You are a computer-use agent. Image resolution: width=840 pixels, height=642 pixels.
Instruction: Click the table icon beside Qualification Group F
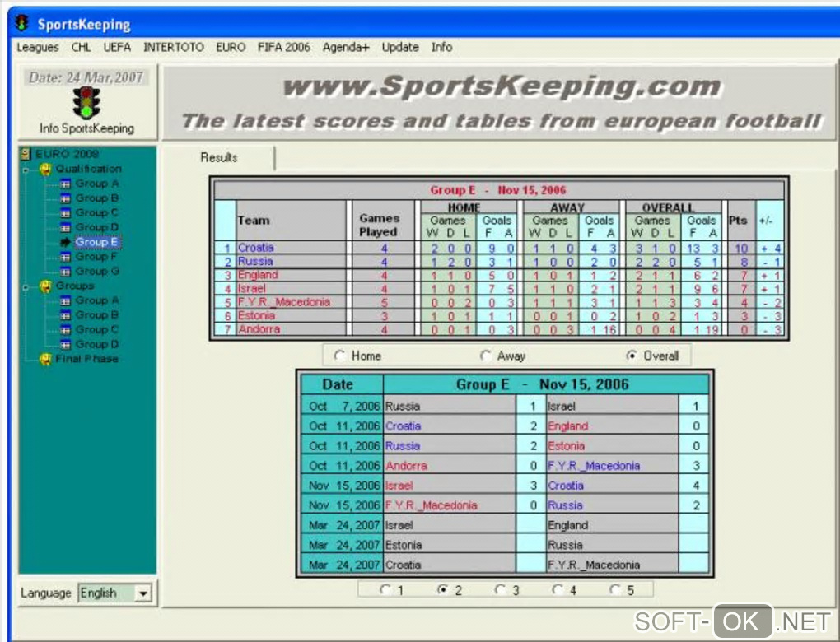(65, 257)
